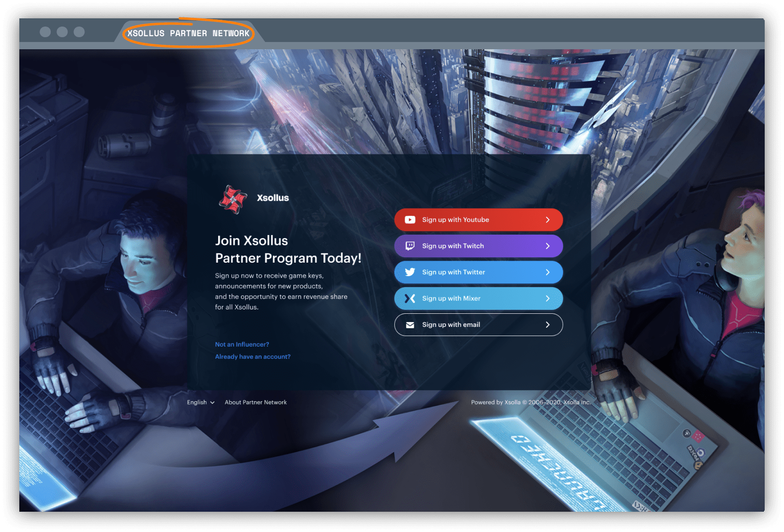Click the Sign up with Twitch label

(x=453, y=246)
